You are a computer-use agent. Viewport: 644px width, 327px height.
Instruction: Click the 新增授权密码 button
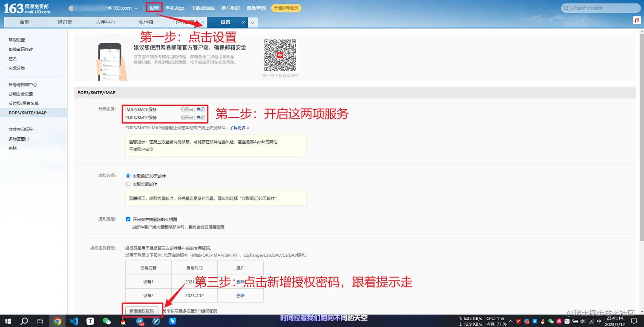pyautogui.click(x=143, y=311)
